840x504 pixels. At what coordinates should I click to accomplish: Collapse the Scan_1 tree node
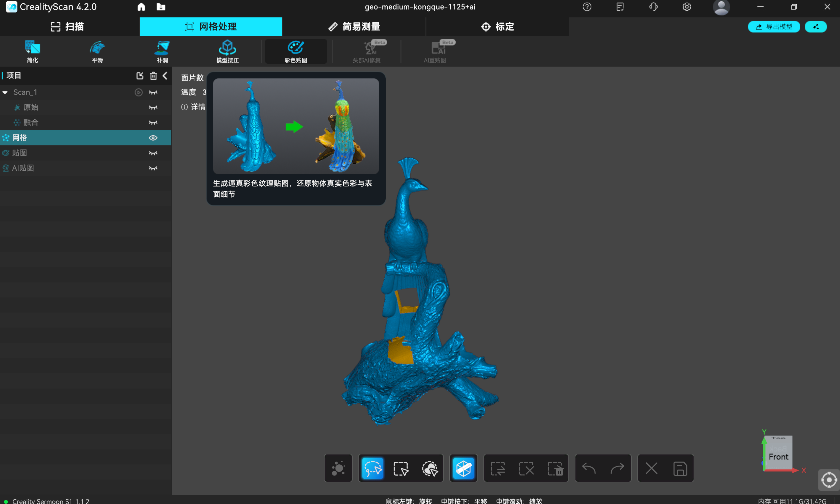click(x=5, y=93)
